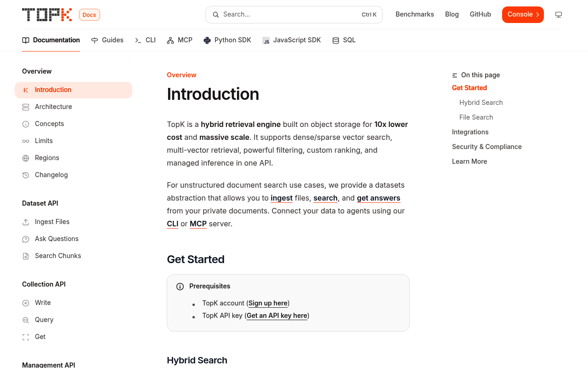This screenshot has height=368, width=588.
Task: Select the Limits infinity icon
Action: pos(26,141)
